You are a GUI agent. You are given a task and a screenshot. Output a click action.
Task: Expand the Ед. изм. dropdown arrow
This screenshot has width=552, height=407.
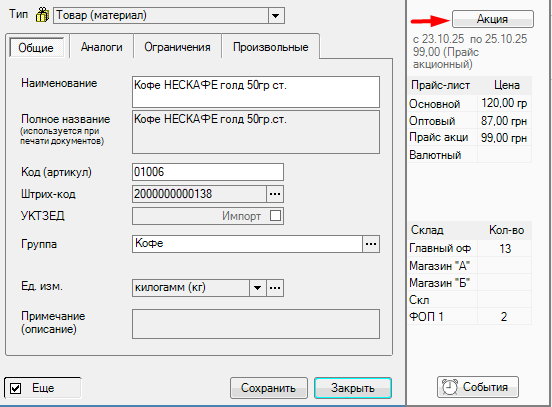coord(257,288)
